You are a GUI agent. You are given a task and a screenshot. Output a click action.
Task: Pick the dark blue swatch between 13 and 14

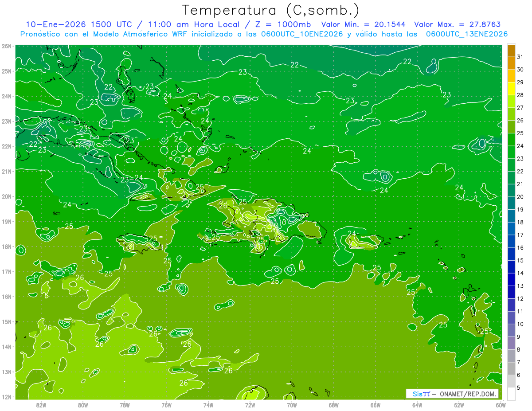pos(511,280)
